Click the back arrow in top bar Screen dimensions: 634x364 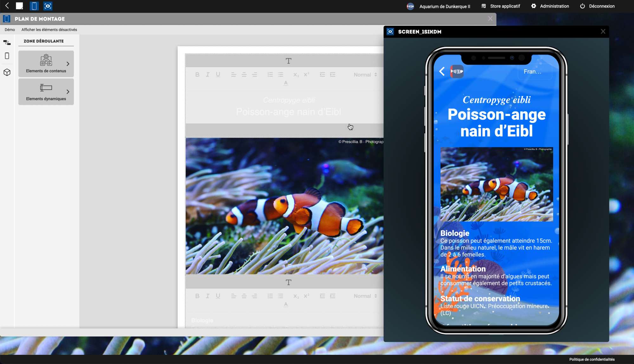[7, 6]
